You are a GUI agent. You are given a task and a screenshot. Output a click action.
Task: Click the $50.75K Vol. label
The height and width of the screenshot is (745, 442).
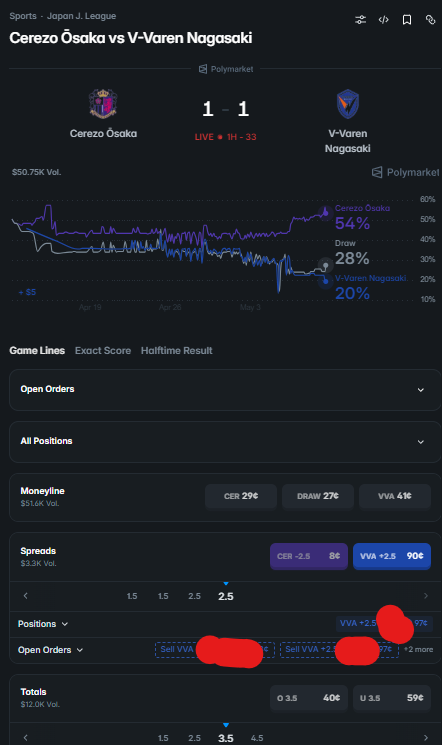click(37, 172)
